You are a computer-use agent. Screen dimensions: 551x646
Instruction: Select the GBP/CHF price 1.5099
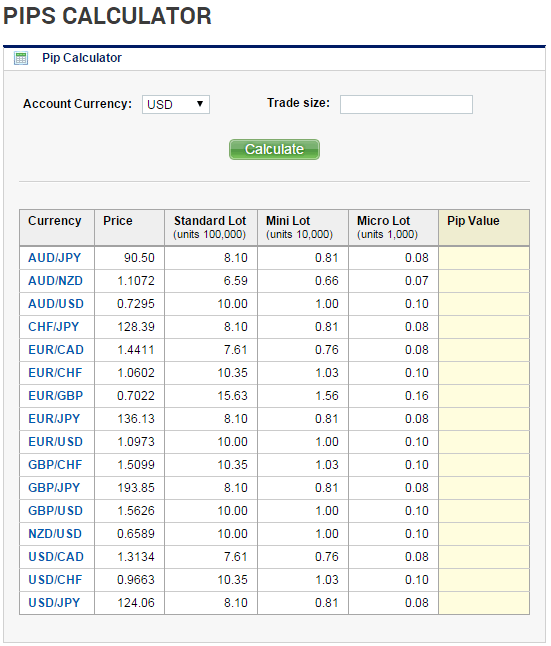click(x=136, y=465)
